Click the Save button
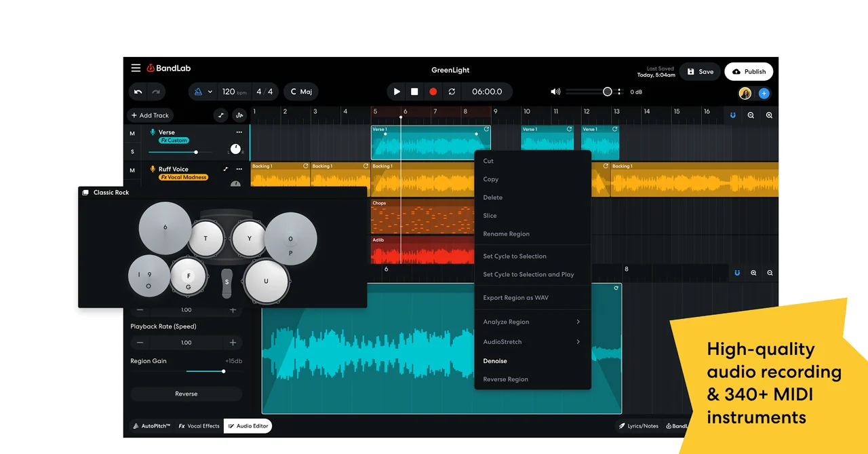Image resolution: width=868 pixels, height=454 pixels. (x=700, y=71)
